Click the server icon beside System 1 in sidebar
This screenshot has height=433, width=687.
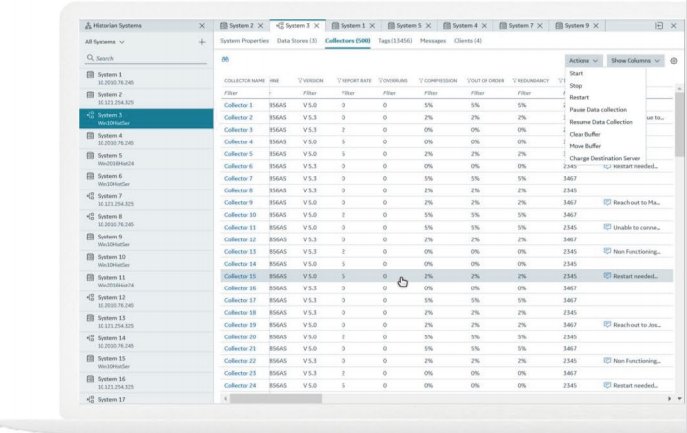[90, 75]
